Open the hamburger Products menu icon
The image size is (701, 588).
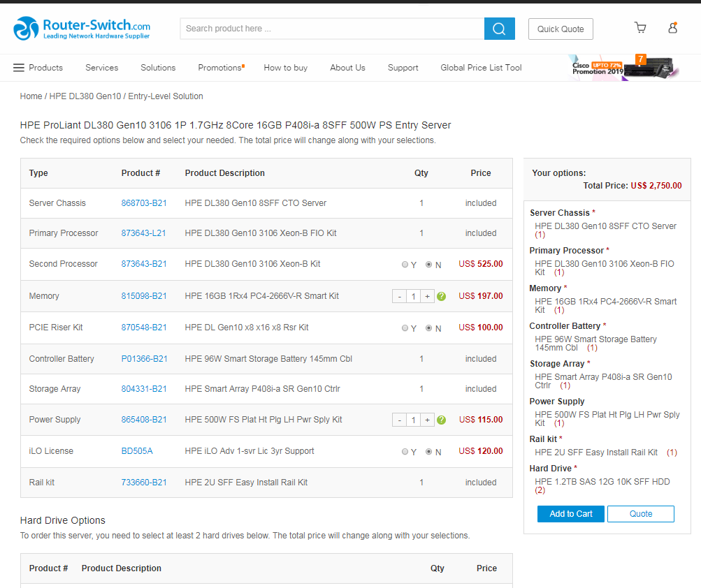pyautogui.click(x=19, y=68)
